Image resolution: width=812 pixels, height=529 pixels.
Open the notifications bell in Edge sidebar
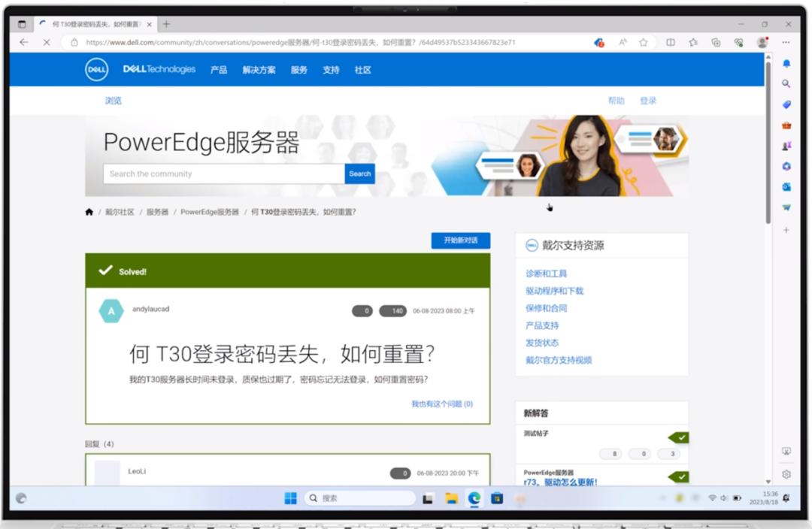click(786, 62)
